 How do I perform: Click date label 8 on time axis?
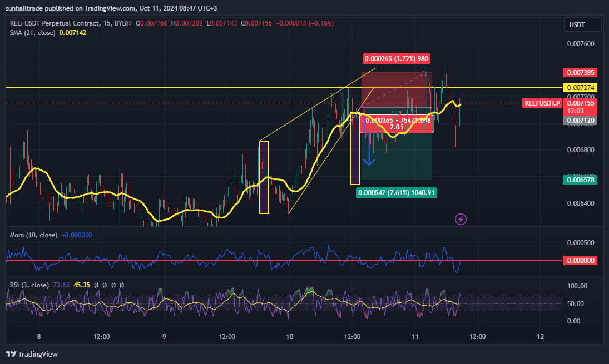pos(39,336)
